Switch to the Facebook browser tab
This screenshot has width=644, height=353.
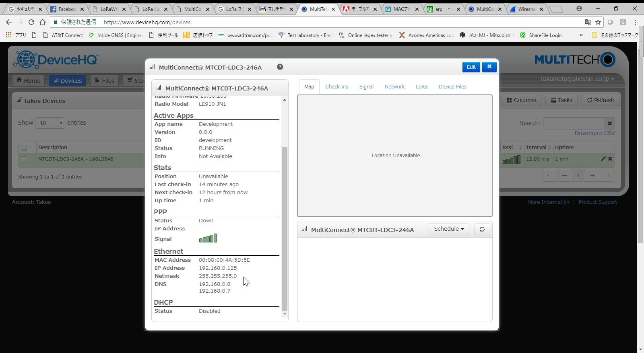tap(66, 9)
